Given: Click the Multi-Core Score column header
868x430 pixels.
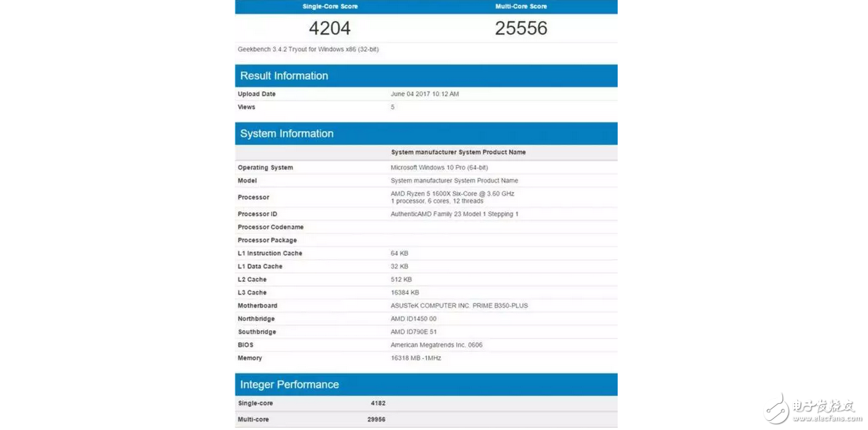Looking at the screenshot, I should click(521, 6).
